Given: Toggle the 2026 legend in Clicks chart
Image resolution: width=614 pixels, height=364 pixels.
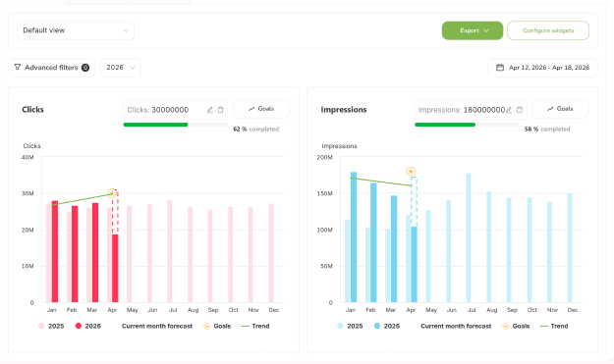Looking at the screenshot, I should [88, 326].
